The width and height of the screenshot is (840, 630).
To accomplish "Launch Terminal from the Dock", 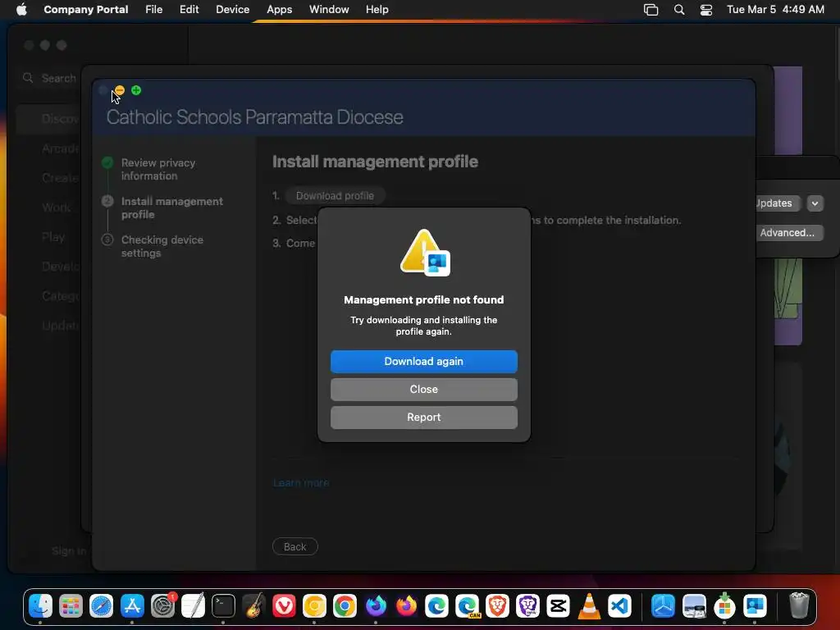I will tap(223, 606).
